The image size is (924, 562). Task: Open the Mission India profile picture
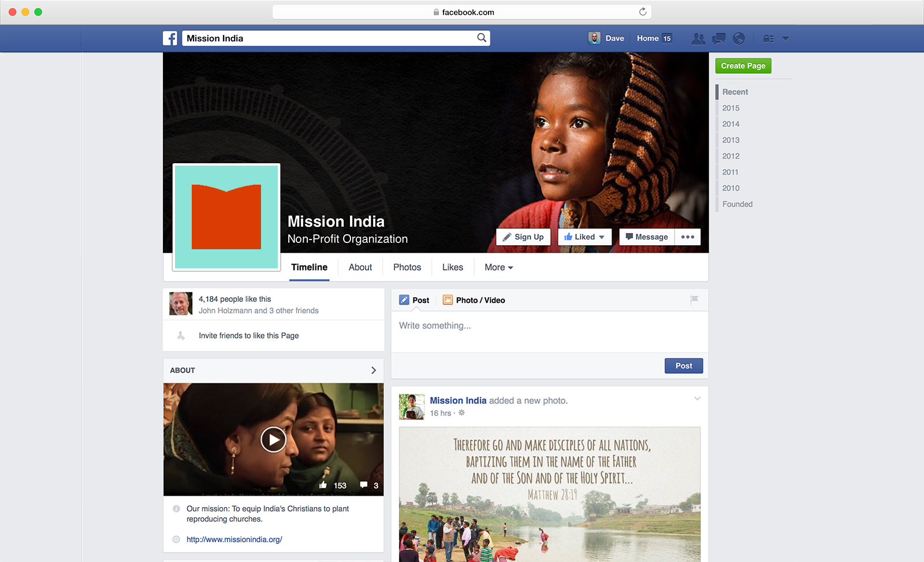click(226, 217)
